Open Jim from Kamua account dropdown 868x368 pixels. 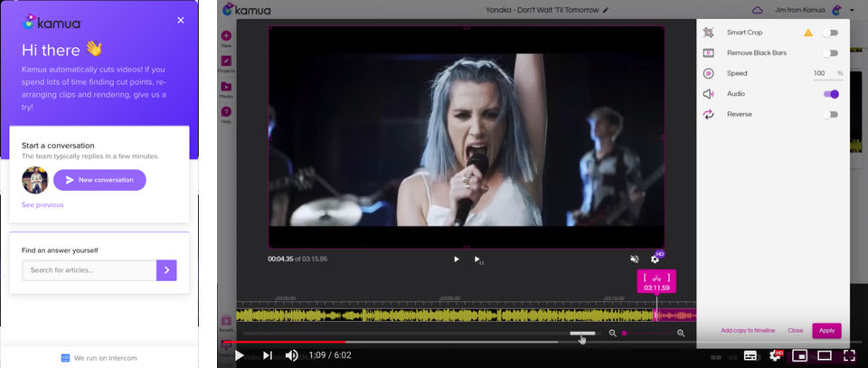[x=851, y=10]
